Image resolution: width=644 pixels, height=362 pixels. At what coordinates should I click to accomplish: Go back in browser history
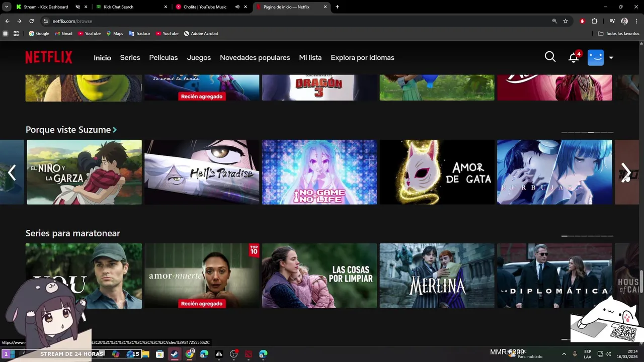pos(7,21)
